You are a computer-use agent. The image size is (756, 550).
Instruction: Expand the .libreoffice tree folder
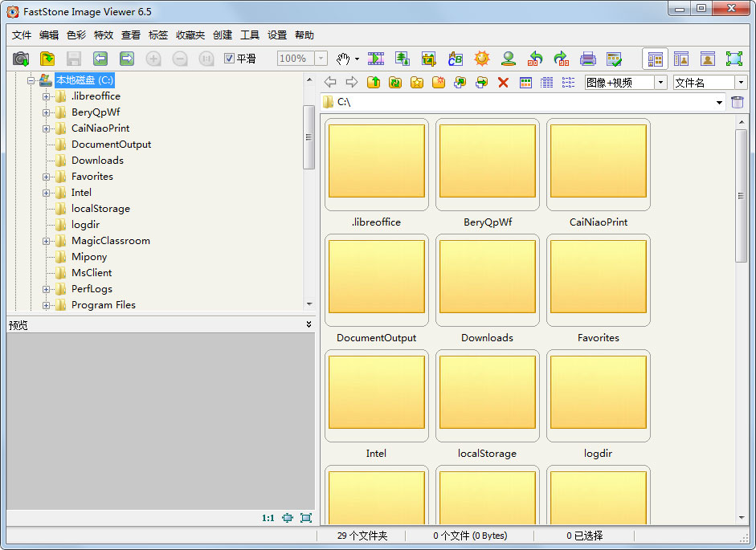pyautogui.click(x=47, y=96)
